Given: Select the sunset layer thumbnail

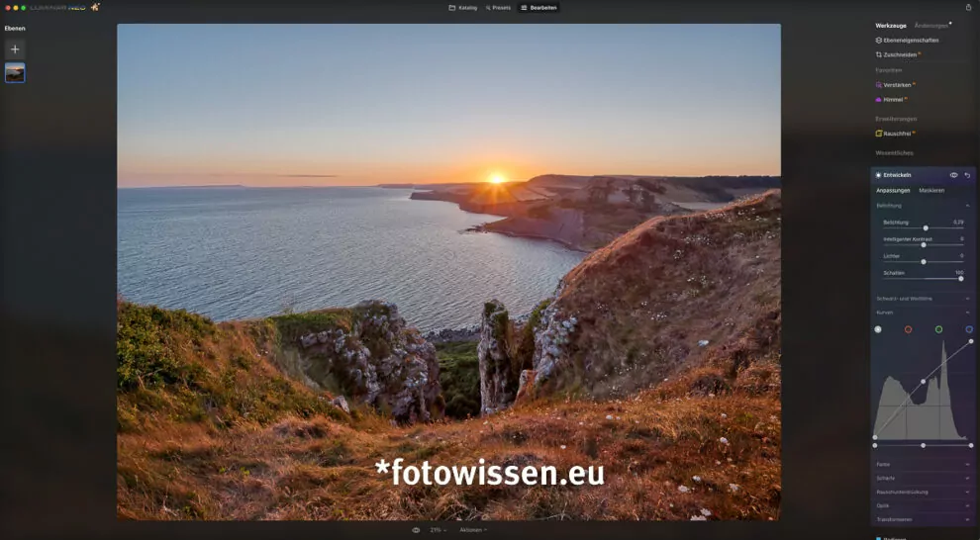Looking at the screenshot, I should 15,73.
